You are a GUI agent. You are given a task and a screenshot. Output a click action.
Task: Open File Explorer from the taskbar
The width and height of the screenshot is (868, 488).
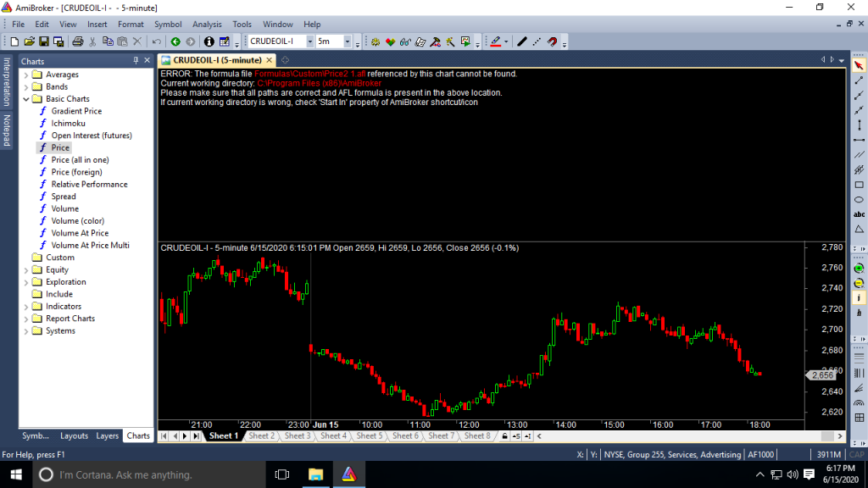tap(315, 474)
